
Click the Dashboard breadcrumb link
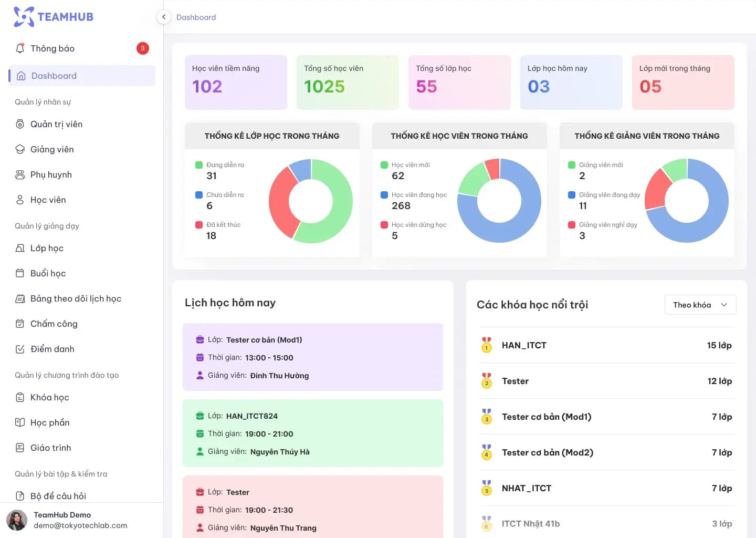196,17
